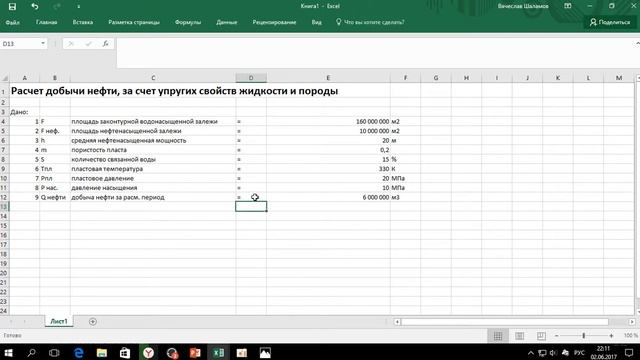Click the New Sheet plus icon
The image size is (640, 360).
click(x=93, y=322)
